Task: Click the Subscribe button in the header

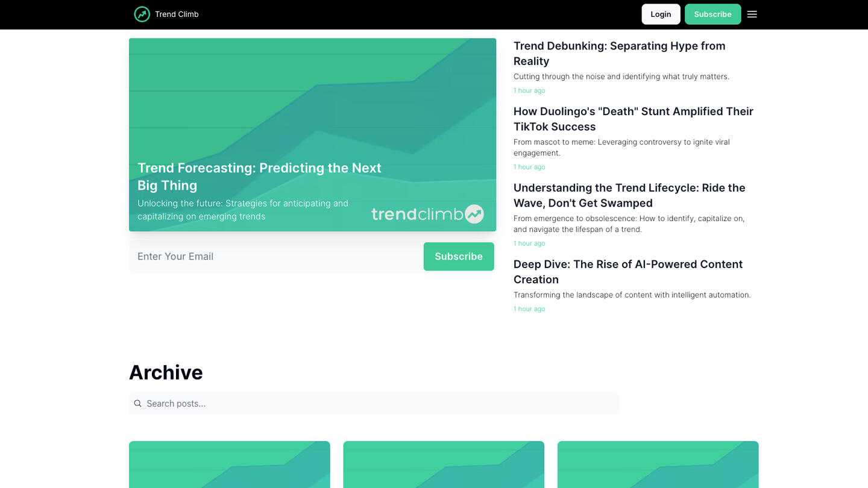Action: [712, 14]
